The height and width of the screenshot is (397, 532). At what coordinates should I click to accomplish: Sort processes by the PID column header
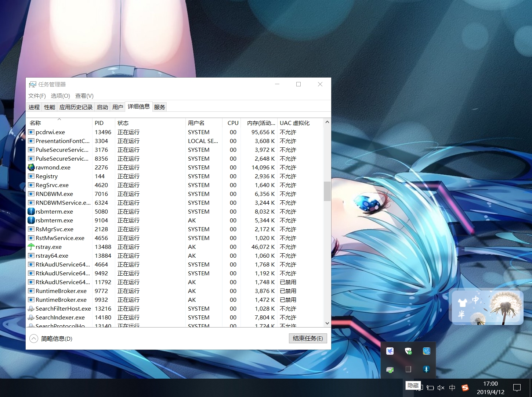pyautogui.click(x=99, y=123)
